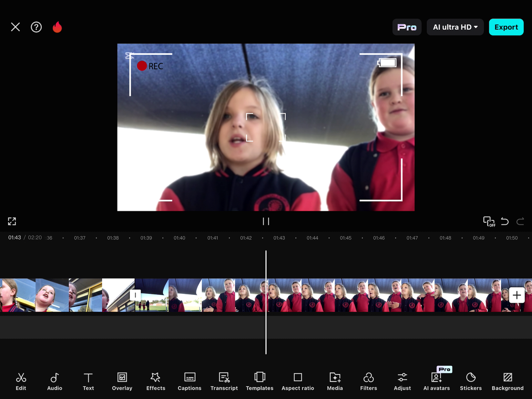
Task: Open the Background tool
Action: point(508,381)
